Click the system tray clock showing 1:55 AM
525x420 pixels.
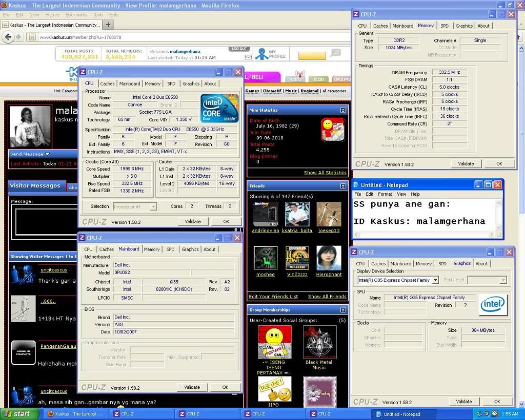[x=510, y=414]
